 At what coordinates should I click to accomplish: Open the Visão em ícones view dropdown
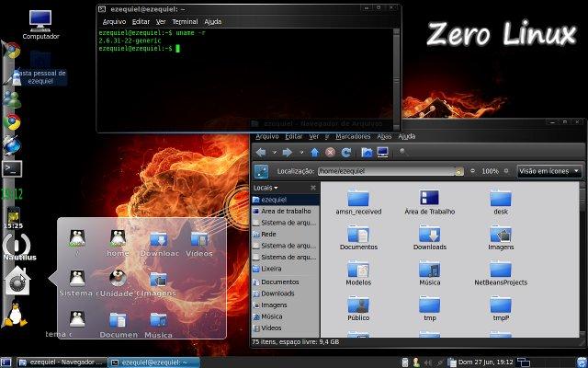(x=549, y=171)
